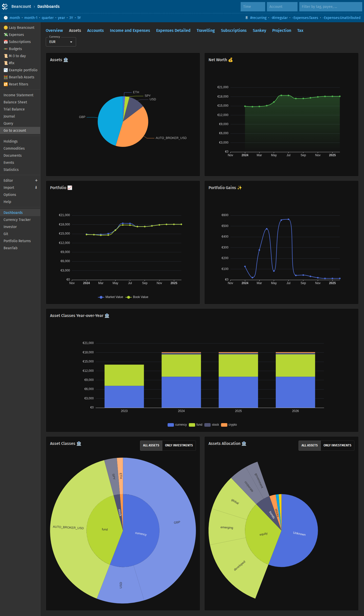
Task: Open the Lazy Beancount coin link
Action: (19, 28)
